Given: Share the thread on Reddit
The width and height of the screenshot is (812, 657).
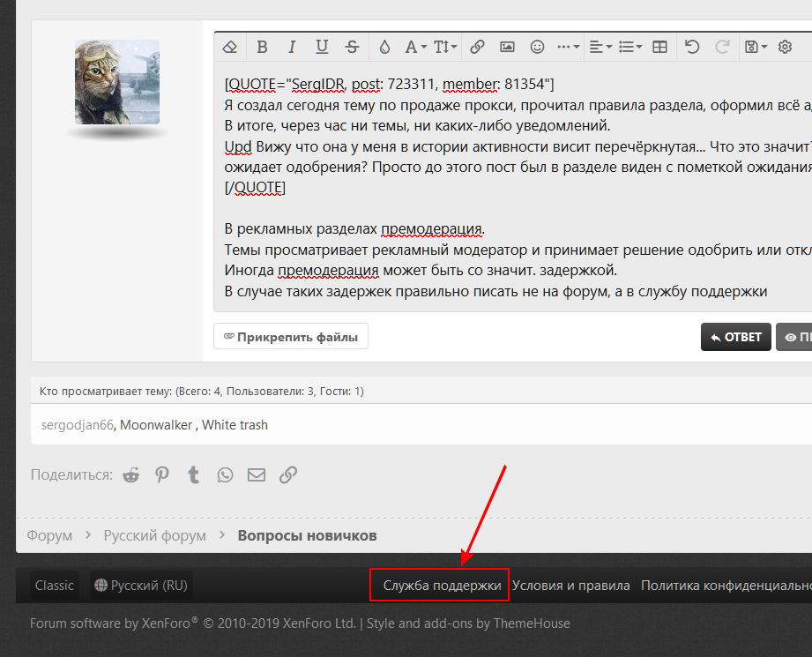Looking at the screenshot, I should tap(131, 474).
